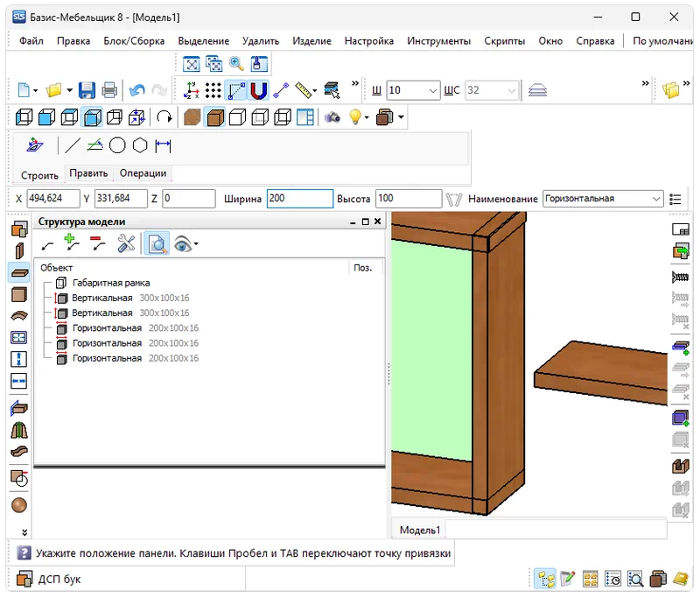Click the tools settings icon in structure panel

(x=126, y=244)
